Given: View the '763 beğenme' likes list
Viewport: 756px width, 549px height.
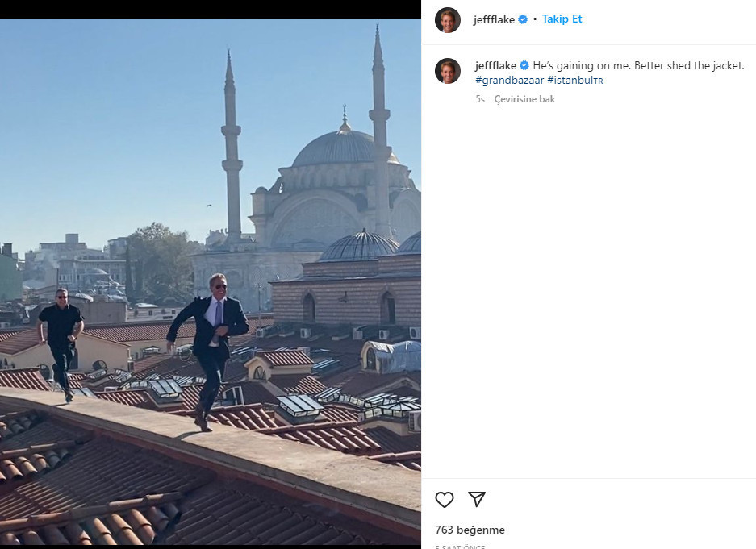Looking at the screenshot, I should click(470, 530).
